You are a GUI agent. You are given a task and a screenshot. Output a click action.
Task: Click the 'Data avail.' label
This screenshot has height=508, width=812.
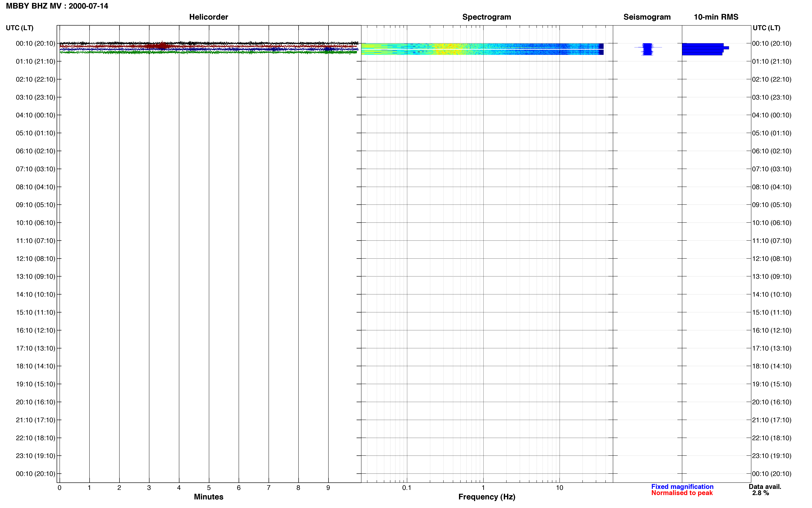coord(765,486)
